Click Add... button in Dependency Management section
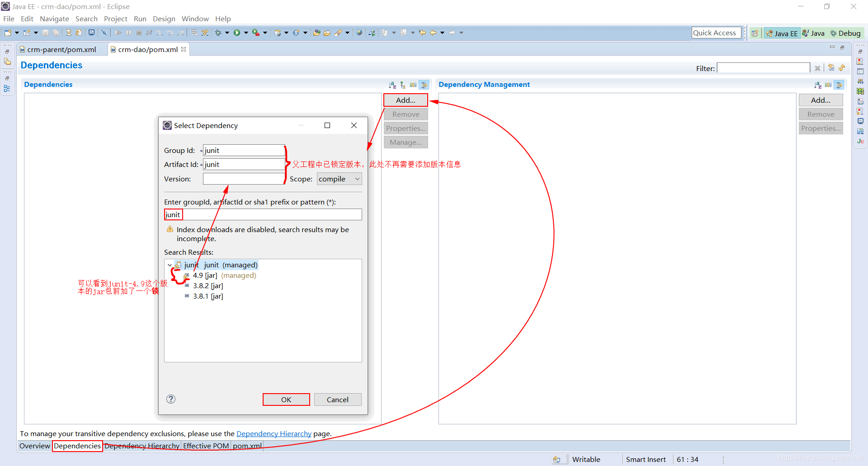 (x=821, y=100)
